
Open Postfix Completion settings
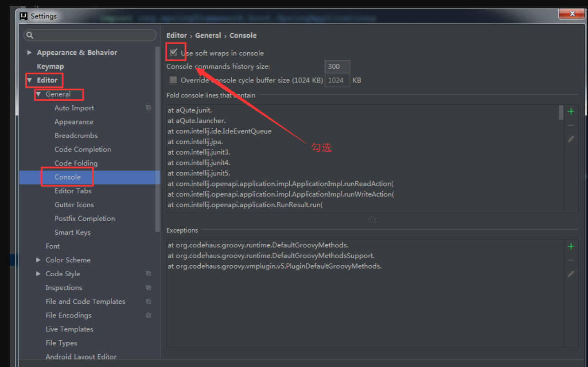pyautogui.click(x=85, y=218)
